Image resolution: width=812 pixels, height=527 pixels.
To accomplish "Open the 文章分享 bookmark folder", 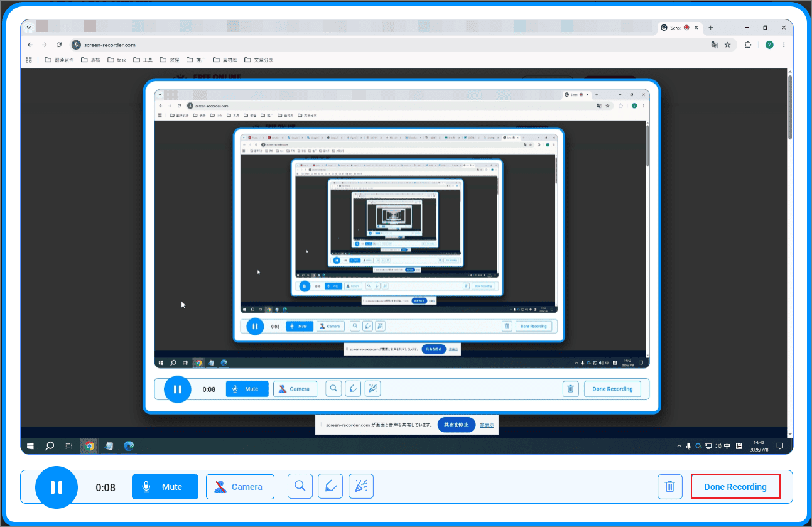I will coord(259,60).
